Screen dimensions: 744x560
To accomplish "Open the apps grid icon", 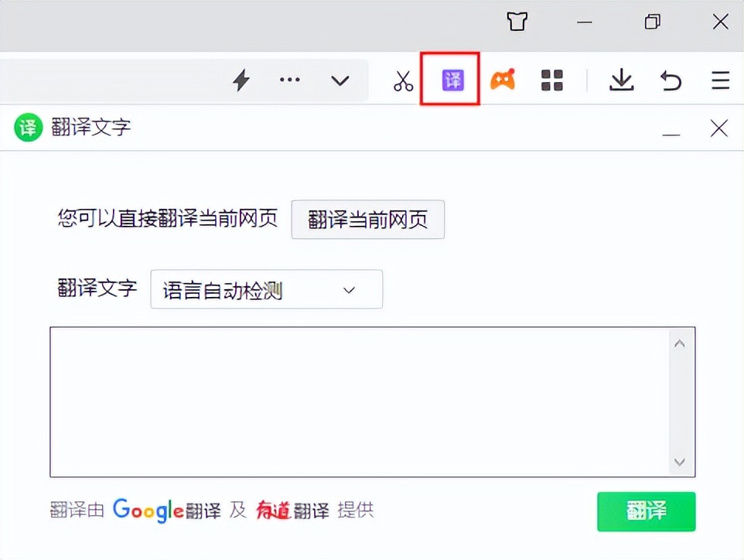I will [x=551, y=80].
